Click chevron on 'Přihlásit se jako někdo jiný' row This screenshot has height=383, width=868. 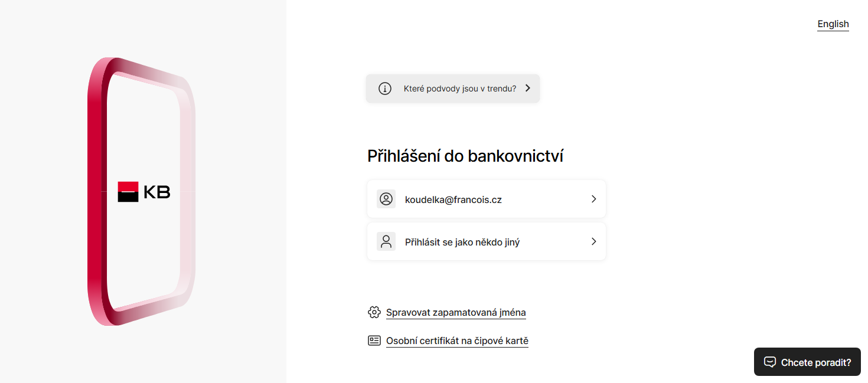(x=594, y=241)
